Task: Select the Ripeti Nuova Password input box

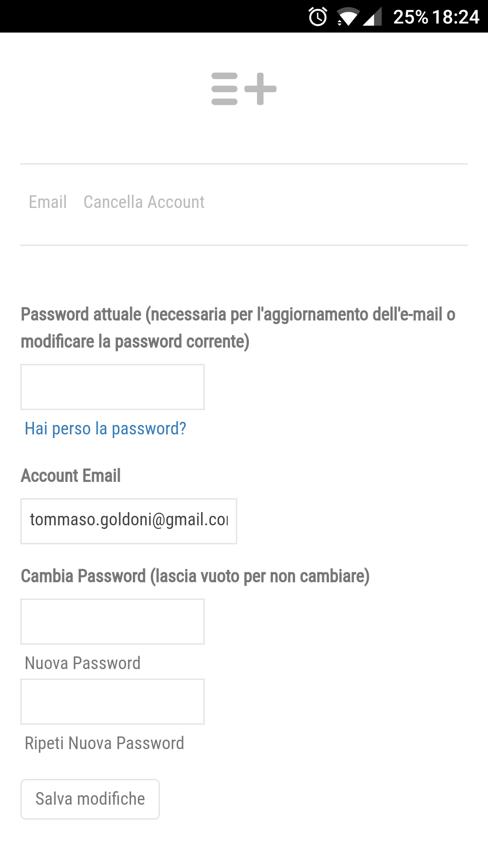Action: (x=113, y=702)
